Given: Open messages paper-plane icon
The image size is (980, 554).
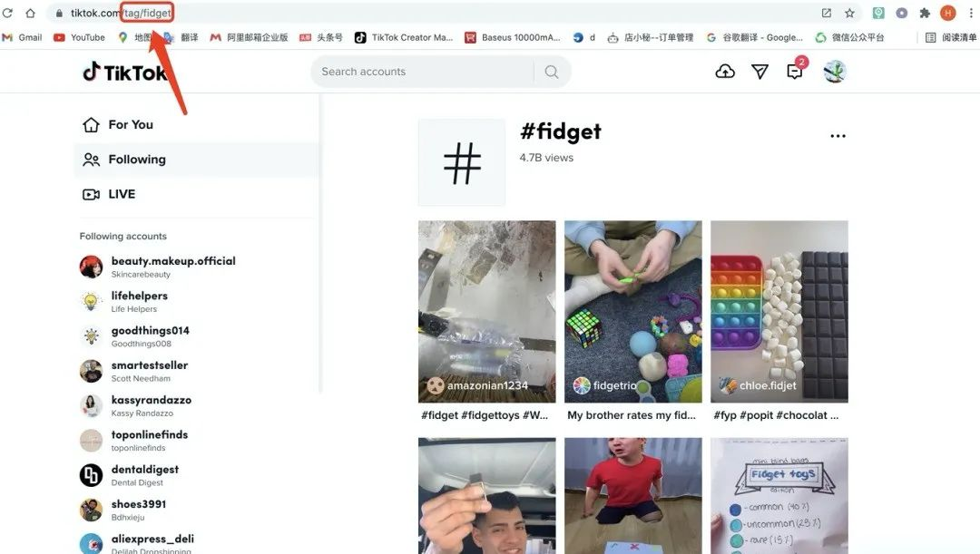Looking at the screenshot, I should point(760,72).
